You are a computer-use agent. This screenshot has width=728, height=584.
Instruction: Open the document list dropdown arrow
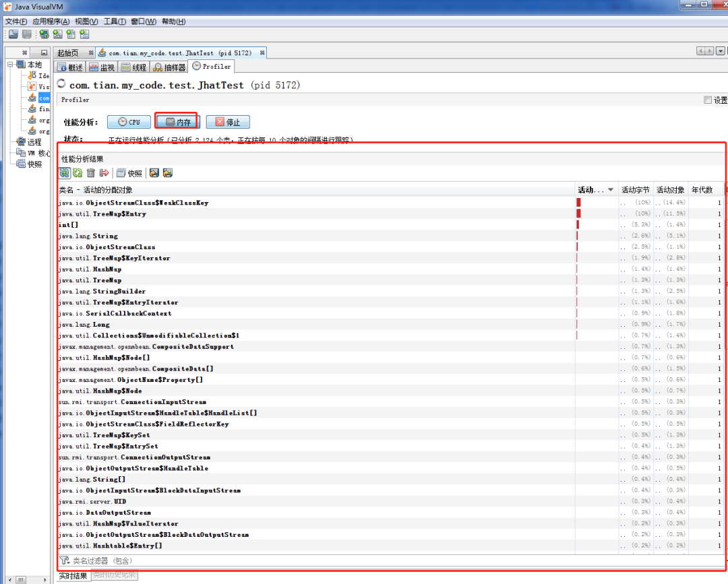(x=721, y=51)
